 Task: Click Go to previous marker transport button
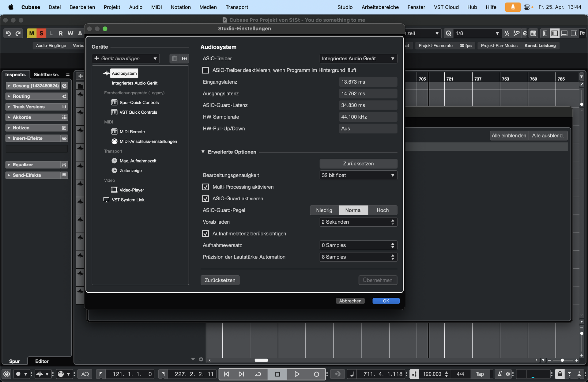click(x=226, y=374)
